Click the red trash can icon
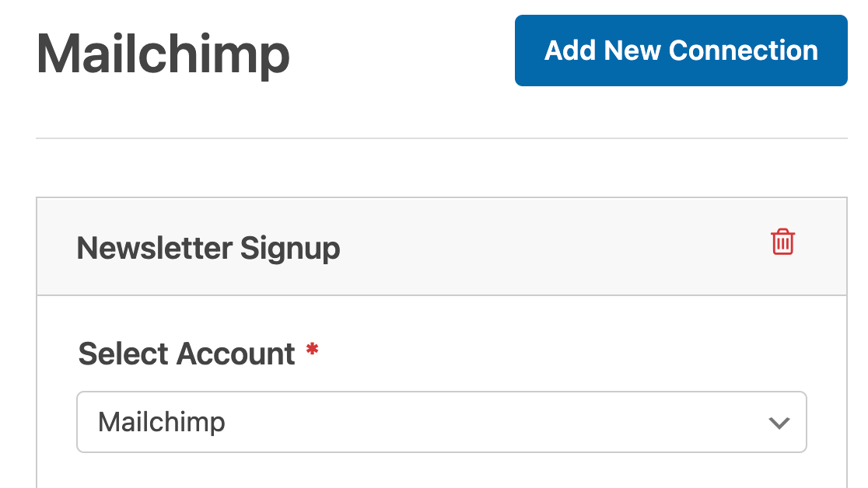 click(782, 242)
